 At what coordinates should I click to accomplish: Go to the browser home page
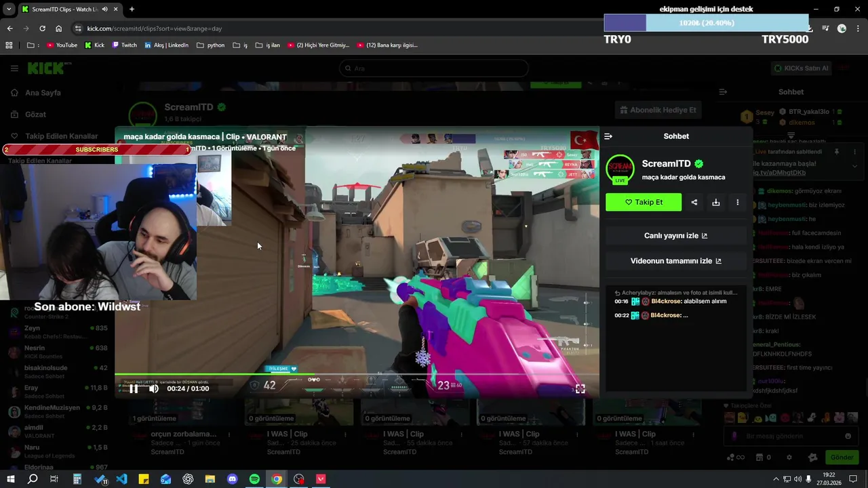point(58,28)
